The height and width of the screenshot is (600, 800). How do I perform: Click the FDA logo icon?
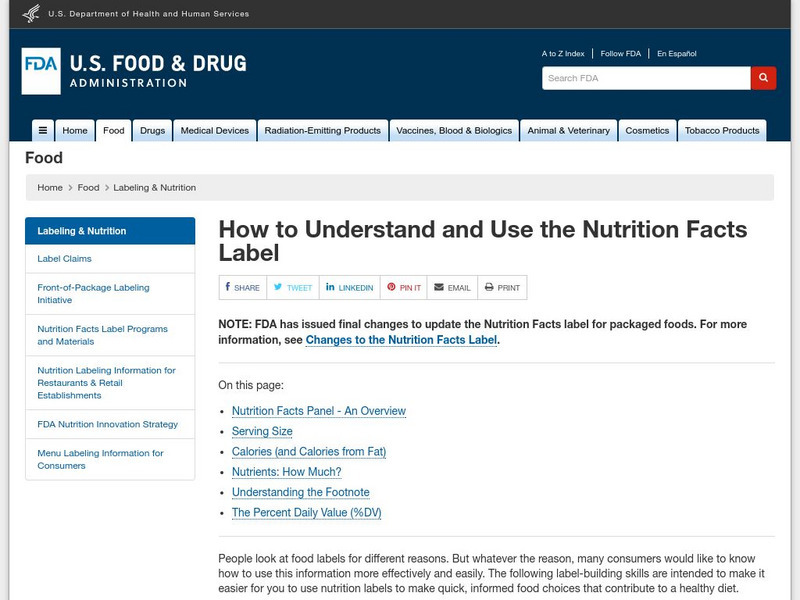pos(41,71)
